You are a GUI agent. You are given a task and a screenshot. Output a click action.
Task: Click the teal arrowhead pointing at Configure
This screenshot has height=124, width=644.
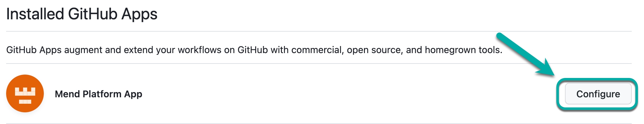547,69
